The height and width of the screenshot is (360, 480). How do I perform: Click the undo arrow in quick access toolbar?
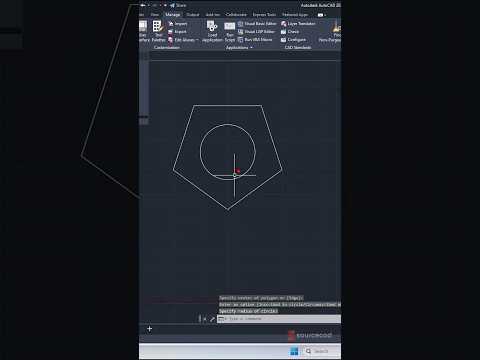(143, 5)
